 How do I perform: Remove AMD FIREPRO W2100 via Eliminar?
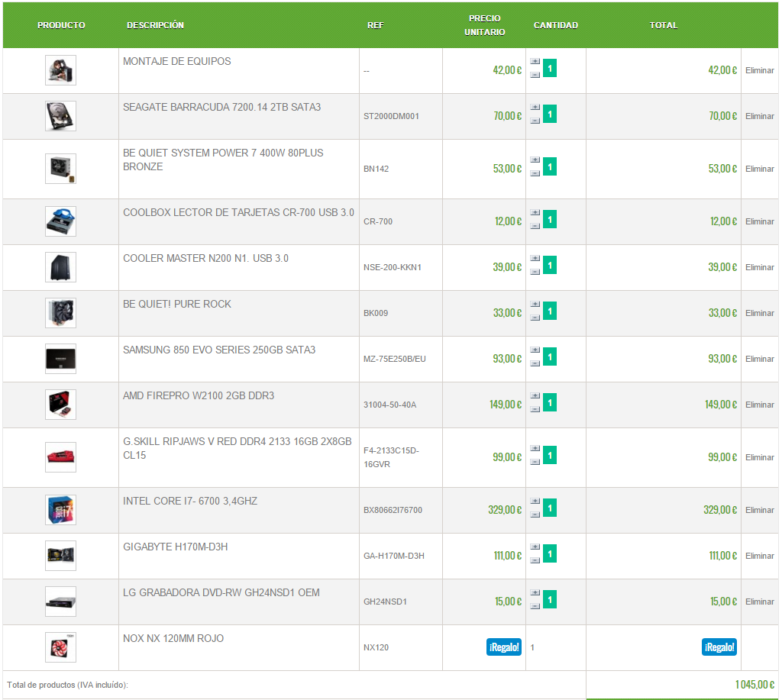tap(760, 405)
